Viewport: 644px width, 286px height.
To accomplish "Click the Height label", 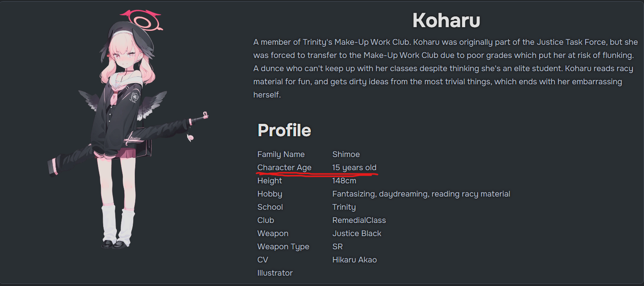I will click(270, 181).
